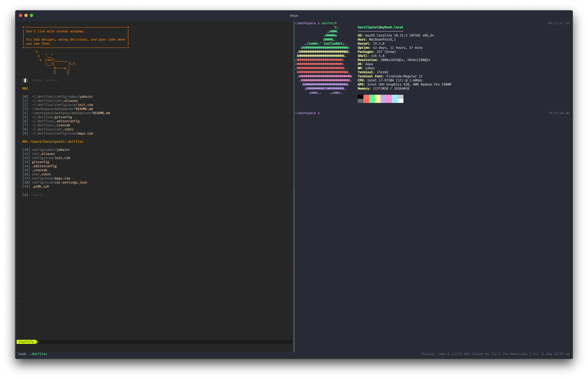This screenshot has height=379, width=588.
Task: Select the .dotfiles window label in tmux bar
Action: click(x=39, y=354)
